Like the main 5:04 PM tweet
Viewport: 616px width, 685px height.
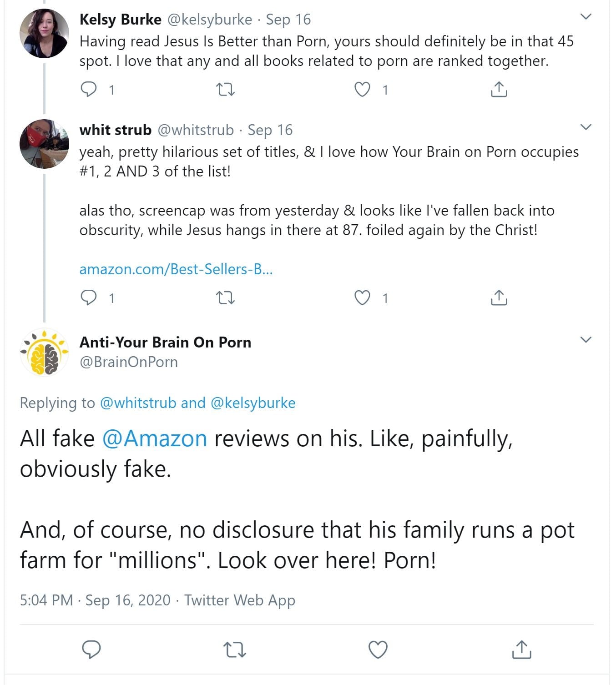pos(378,649)
